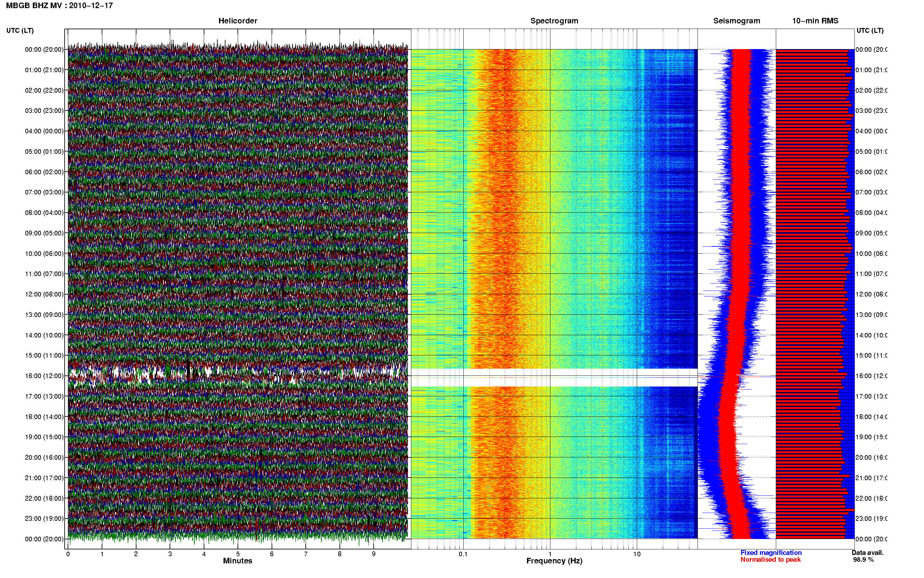
Task: Click the right-side 21:00 (17: time label
Action: (x=871, y=478)
